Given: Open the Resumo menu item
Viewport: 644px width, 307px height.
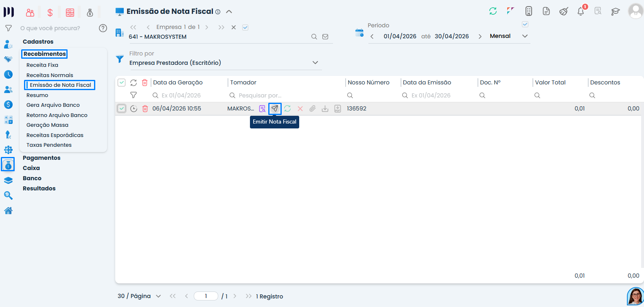Looking at the screenshot, I should point(37,95).
